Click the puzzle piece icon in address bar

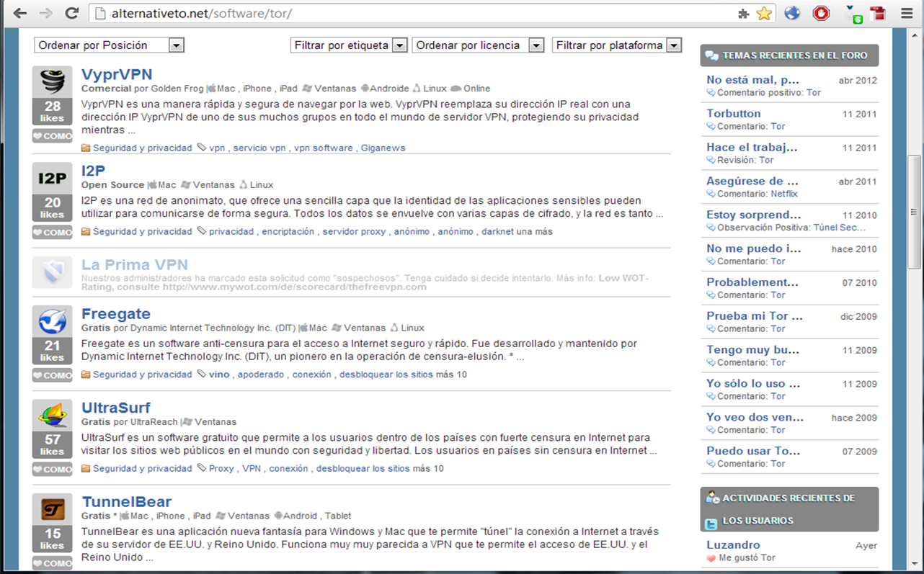tap(744, 14)
